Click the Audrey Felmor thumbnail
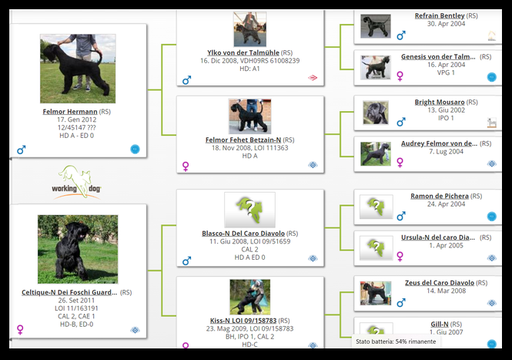Image resolution: width=512 pixels, height=360 pixels. coord(376,154)
